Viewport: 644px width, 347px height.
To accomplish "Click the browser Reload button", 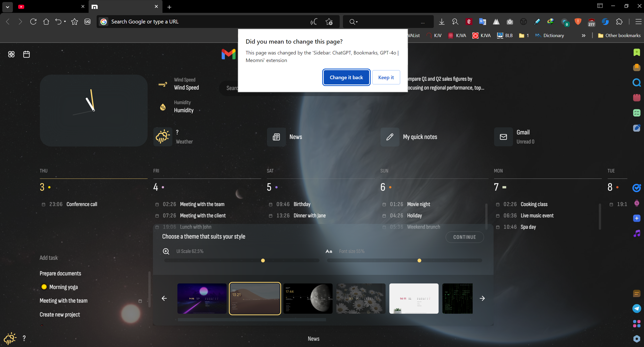I will pyautogui.click(x=33, y=22).
